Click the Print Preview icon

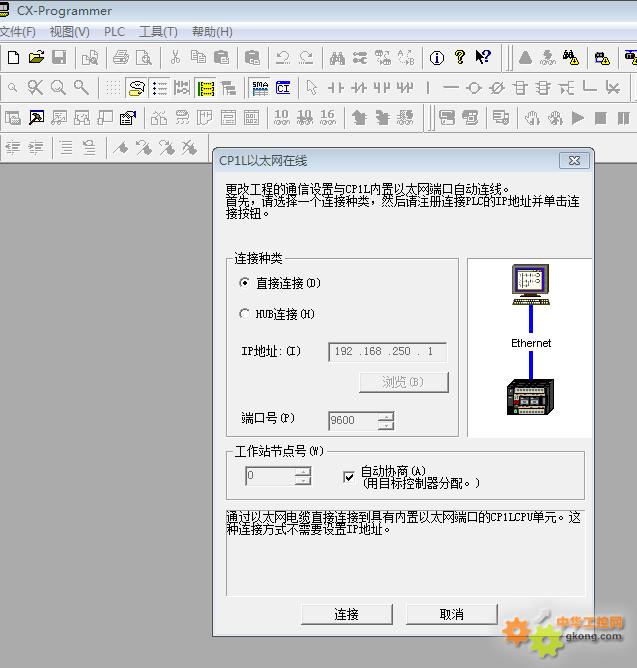[144, 57]
